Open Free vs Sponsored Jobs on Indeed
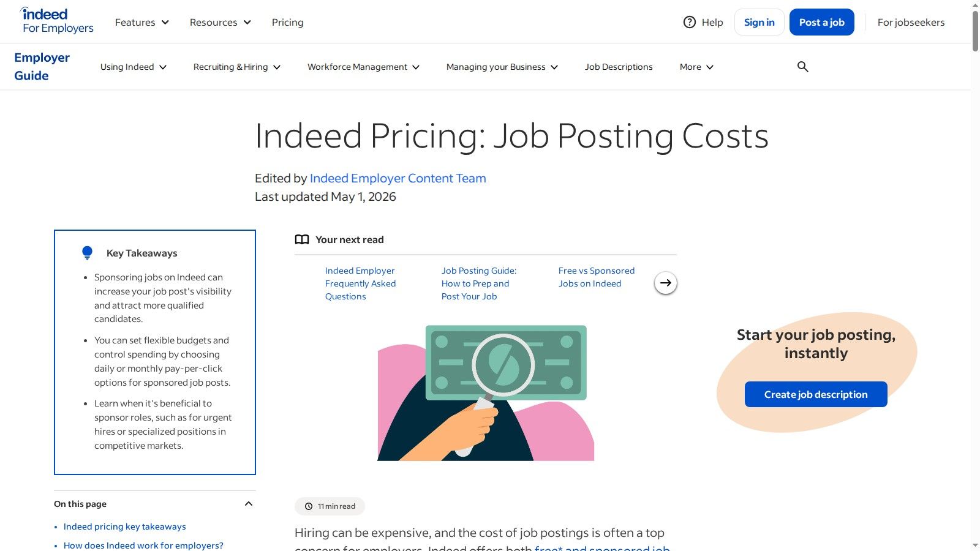This screenshot has width=980, height=551. click(597, 277)
